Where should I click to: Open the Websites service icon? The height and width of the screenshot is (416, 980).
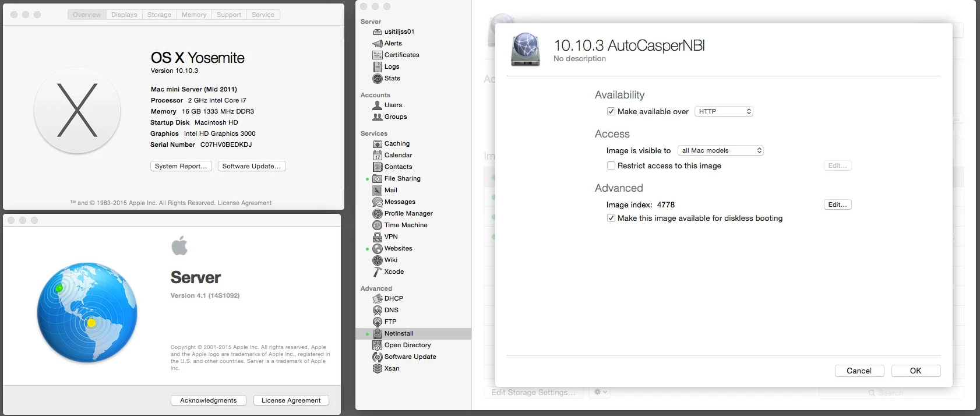click(x=378, y=248)
